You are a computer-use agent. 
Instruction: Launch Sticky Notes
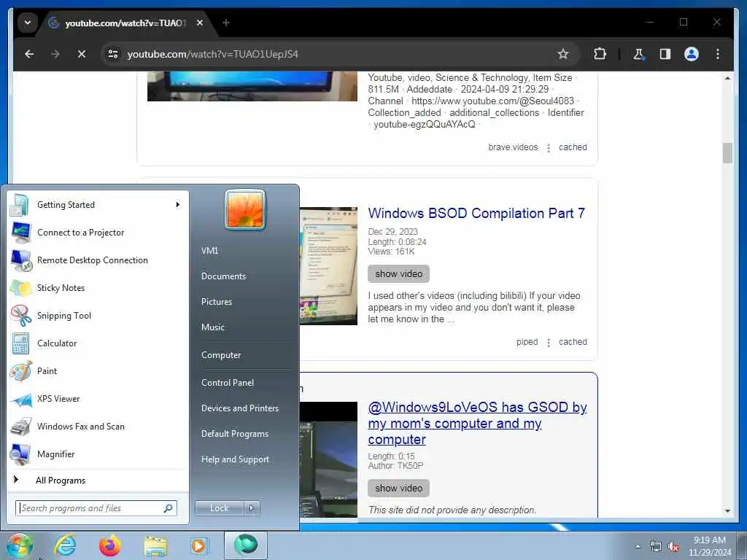coord(98,287)
